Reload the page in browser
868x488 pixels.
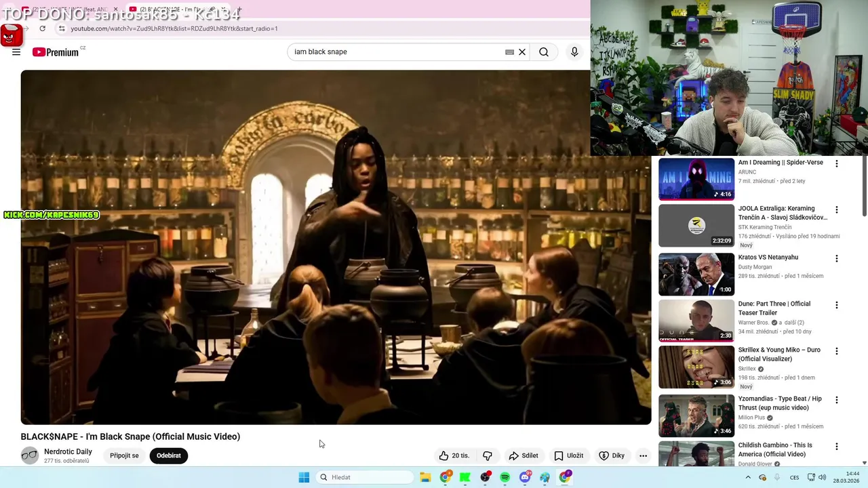[x=42, y=28]
